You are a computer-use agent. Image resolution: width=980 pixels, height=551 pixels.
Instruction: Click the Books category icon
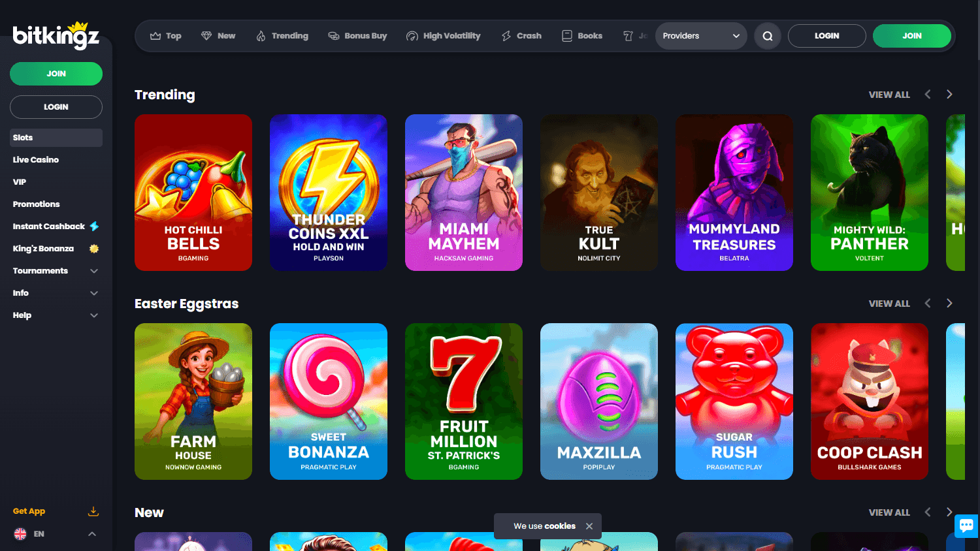566,36
